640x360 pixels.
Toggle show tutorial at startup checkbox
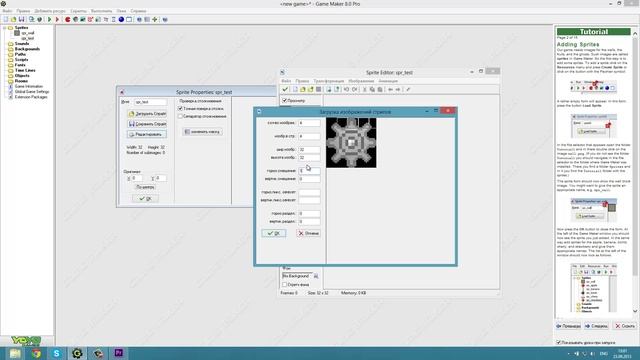(559, 342)
